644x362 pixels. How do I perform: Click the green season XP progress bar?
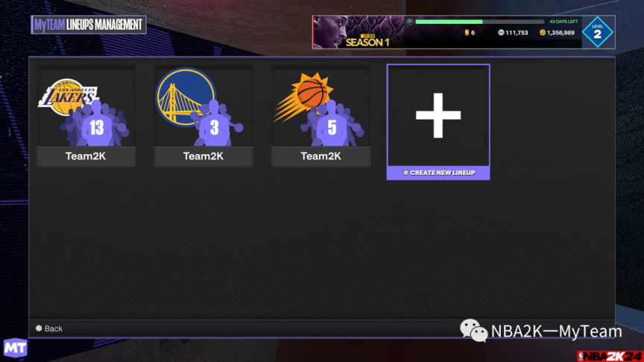coord(480,22)
